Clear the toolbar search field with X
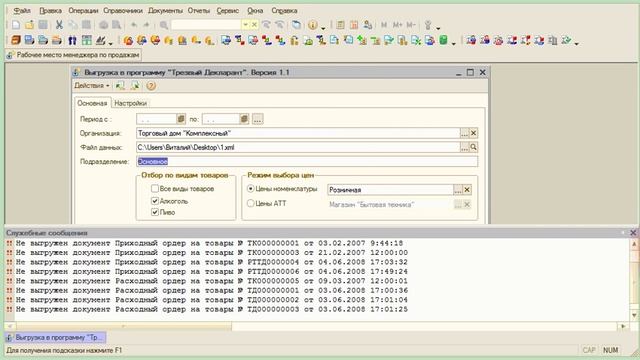 pyautogui.click(x=254, y=25)
